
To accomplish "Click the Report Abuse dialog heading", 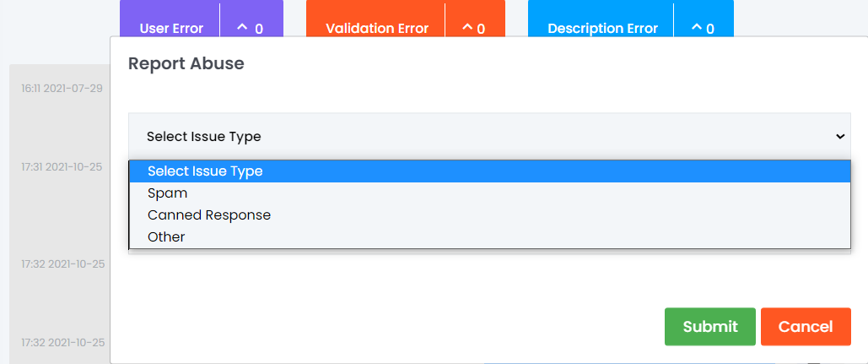I will click(186, 63).
